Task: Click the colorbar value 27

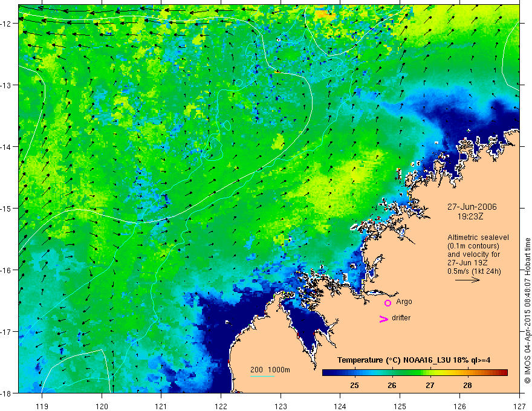Action: (x=430, y=385)
